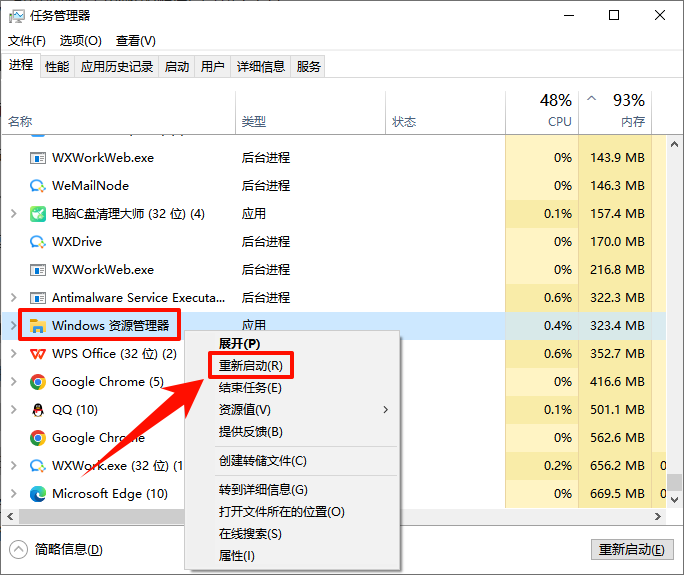The height and width of the screenshot is (575, 684).
Task: Expand the WXWork.exe (32 位) group
Action: click(x=14, y=465)
